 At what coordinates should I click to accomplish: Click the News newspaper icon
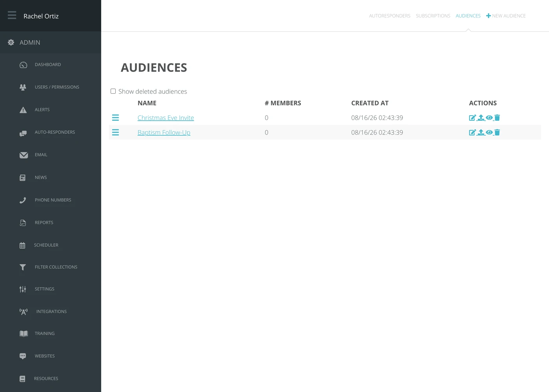[23, 178]
